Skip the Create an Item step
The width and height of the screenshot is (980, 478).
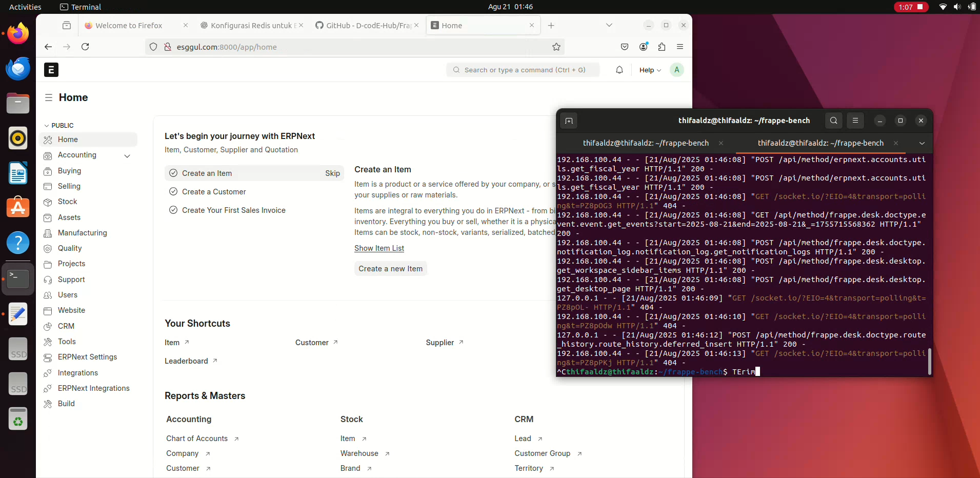[332, 173]
